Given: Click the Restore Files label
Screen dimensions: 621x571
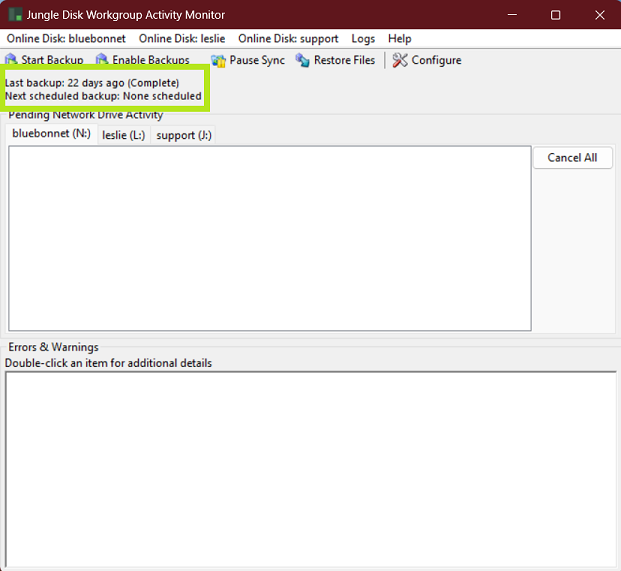Looking at the screenshot, I should click(344, 60).
